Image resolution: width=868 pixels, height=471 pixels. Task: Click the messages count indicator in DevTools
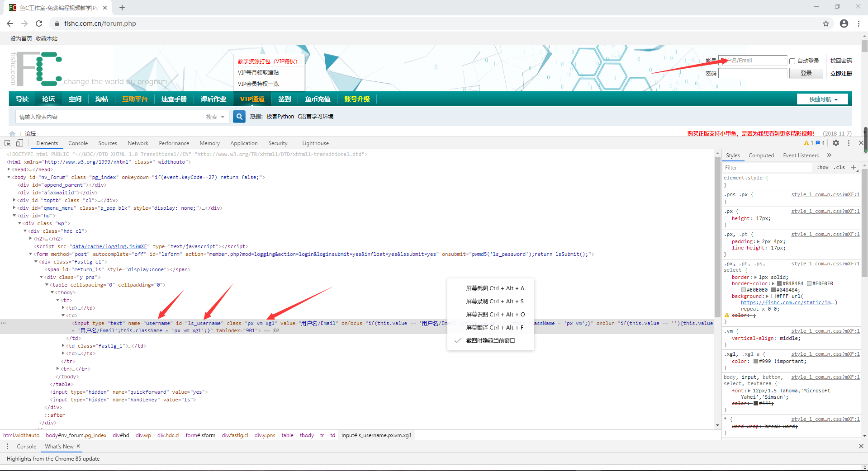click(820, 143)
